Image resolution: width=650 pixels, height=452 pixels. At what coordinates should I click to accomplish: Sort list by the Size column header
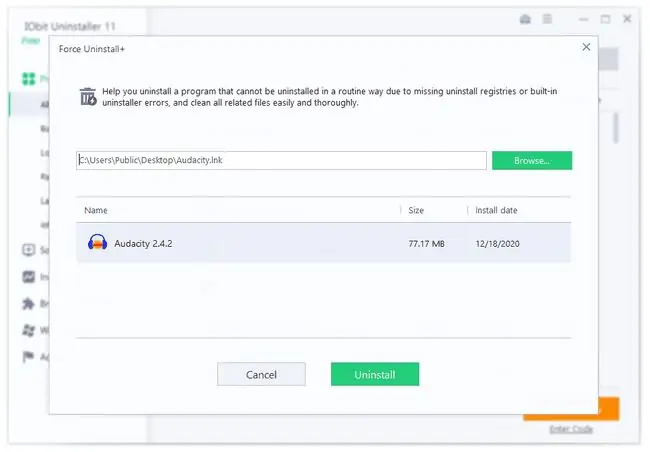pyautogui.click(x=416, y=210)
